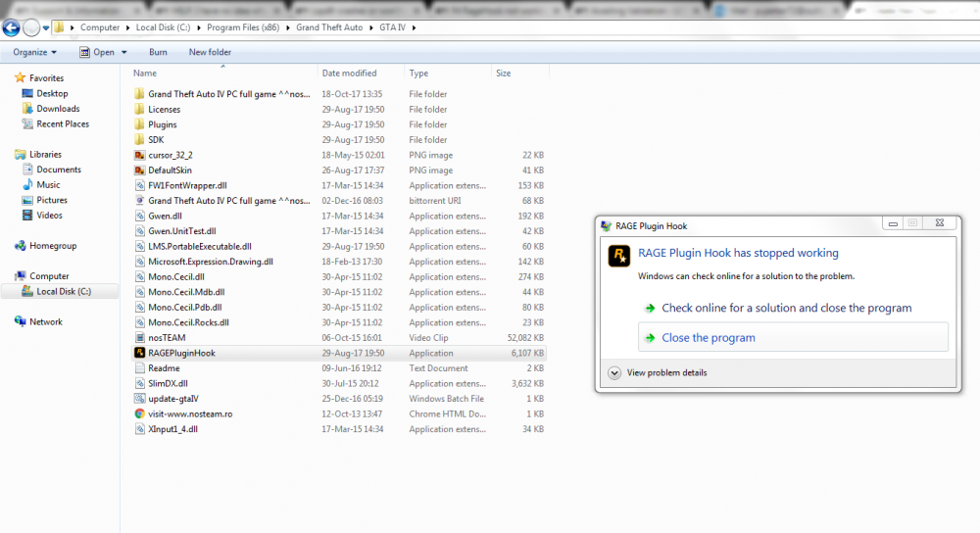This screenshot has width=980, height=533.
Task: Select Microsoft.Expression.Drawing.dll file icon
Action: pos(139,262)
